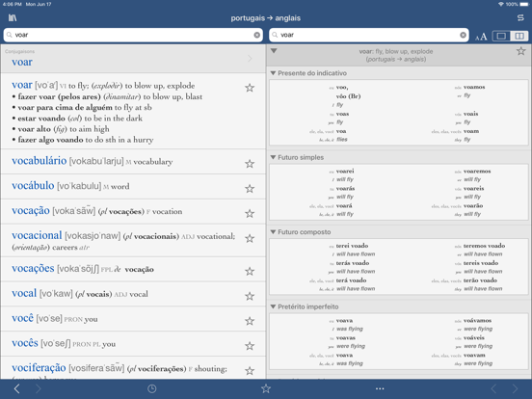Select the phrase 'voar alto'
The width and height of the screenshot is (532, 399).
[x=34, y=129]
